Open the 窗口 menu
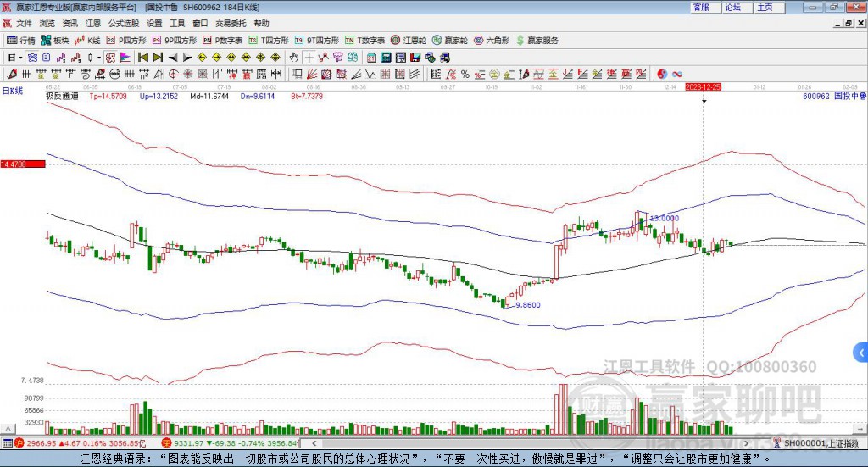Viewport: 868px width, 467px height. [200, 23]
